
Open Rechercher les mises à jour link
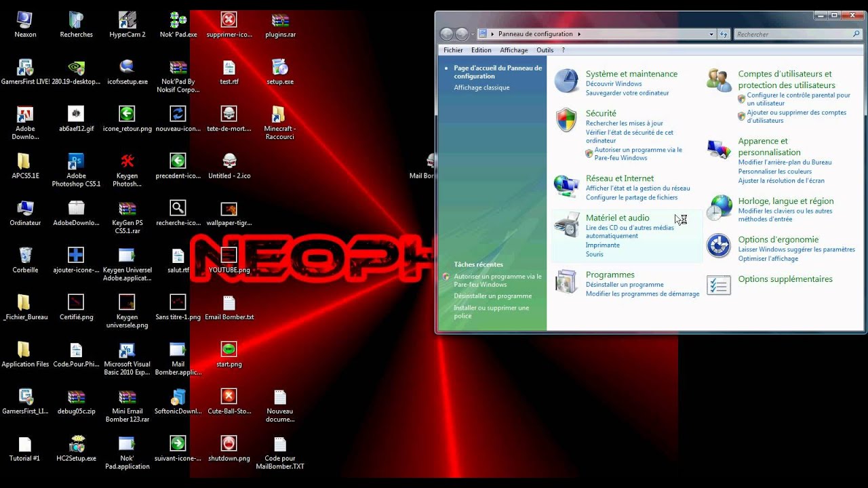point(625,123)
